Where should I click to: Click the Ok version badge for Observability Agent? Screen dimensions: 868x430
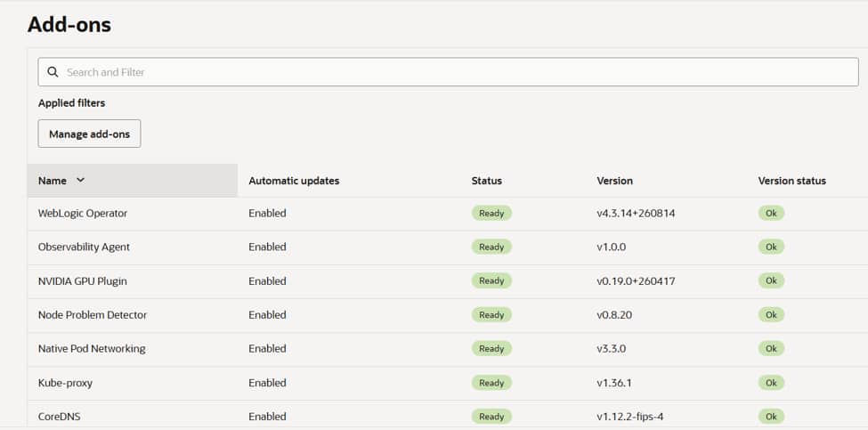click(771, 247)
